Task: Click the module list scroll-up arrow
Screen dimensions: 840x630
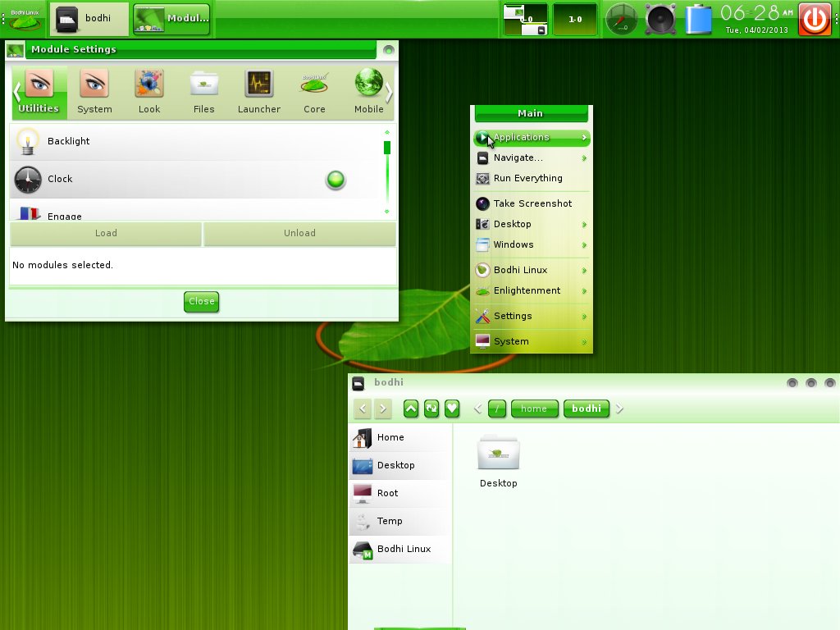Action: tap(387, 132)
